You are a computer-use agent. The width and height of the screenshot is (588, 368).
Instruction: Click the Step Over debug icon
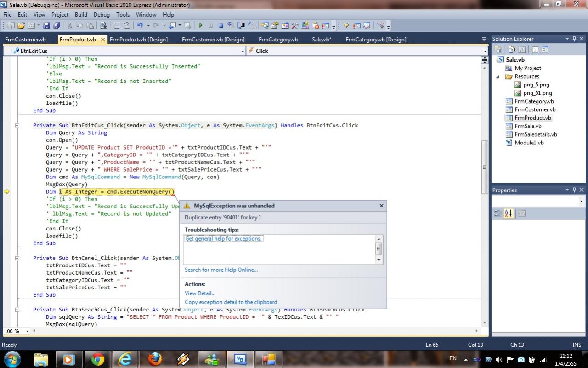pyautogui.click(x=241, y=25)
